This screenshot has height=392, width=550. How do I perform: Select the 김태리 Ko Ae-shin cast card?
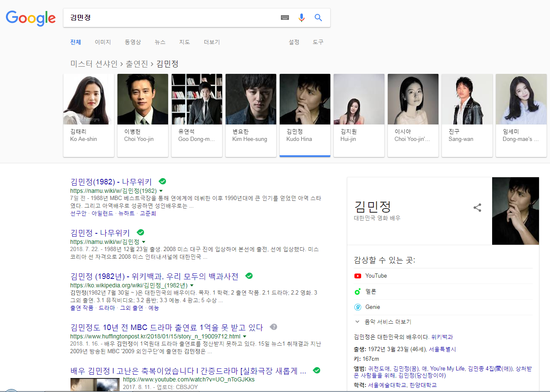tap(89, 115)
